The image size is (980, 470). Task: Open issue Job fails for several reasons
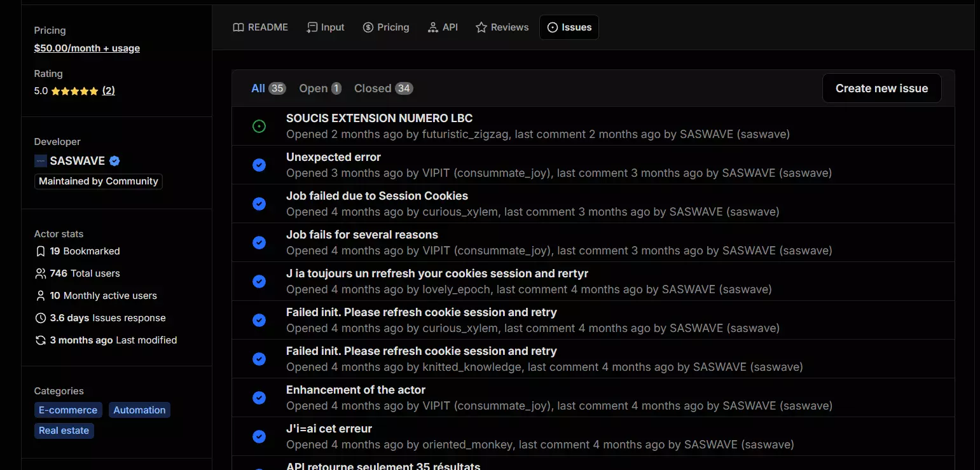pos(362,235)
